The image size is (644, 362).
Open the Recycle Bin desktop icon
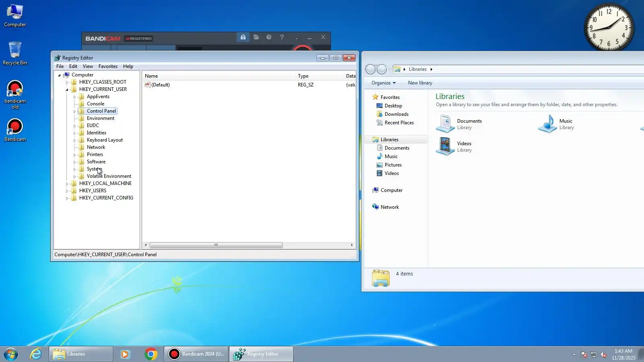[15, 53]
